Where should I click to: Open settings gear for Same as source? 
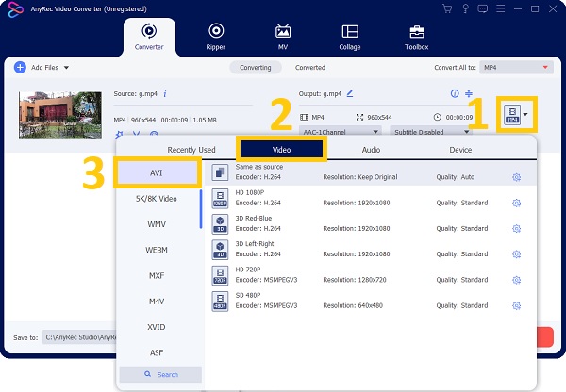517,177
